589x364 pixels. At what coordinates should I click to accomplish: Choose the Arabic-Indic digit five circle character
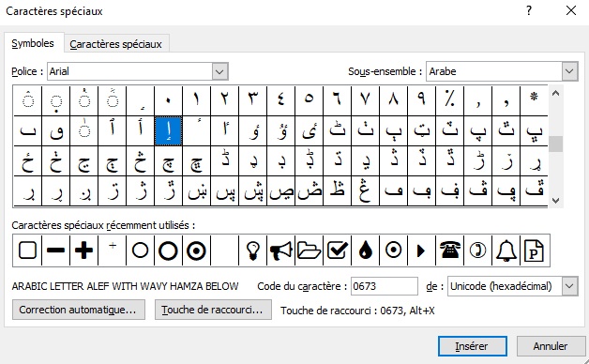310,100
